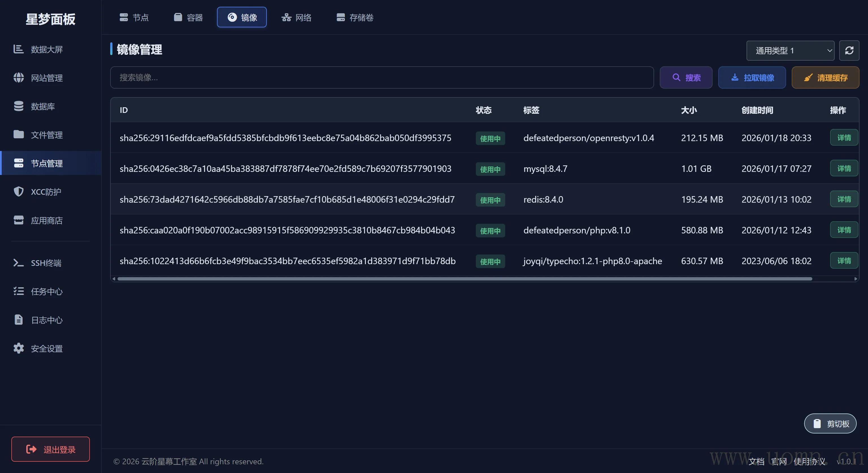Switch to the 网络 tab
The image size is (868, 473).
point(296,17)
